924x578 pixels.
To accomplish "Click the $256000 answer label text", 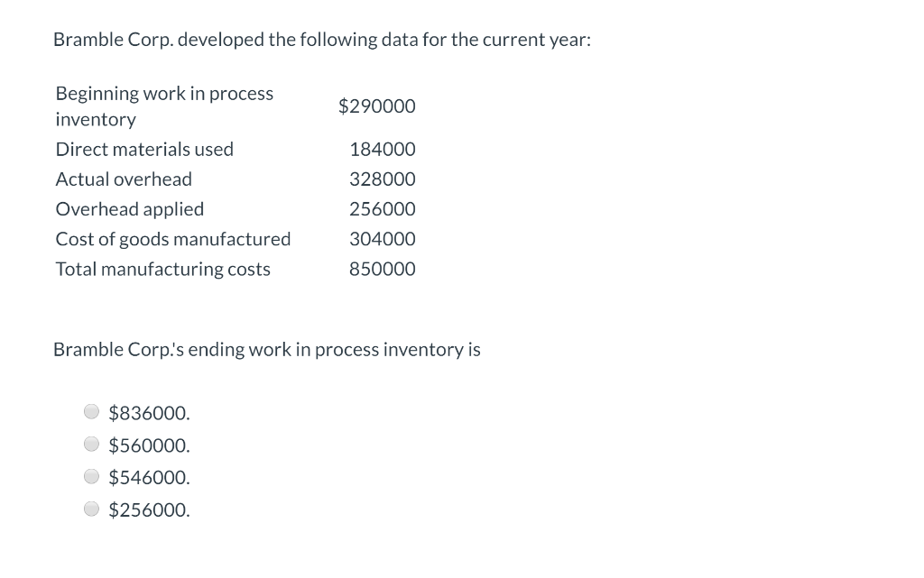I will pos(149,509).
